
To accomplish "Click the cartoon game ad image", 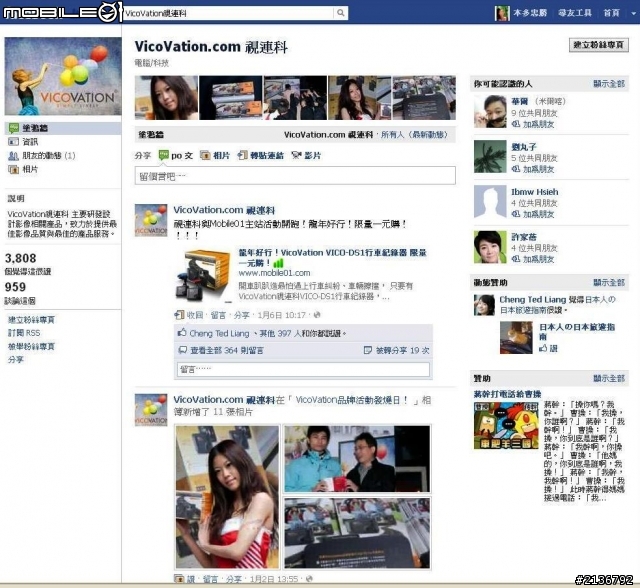I will (x=506, y=426).
